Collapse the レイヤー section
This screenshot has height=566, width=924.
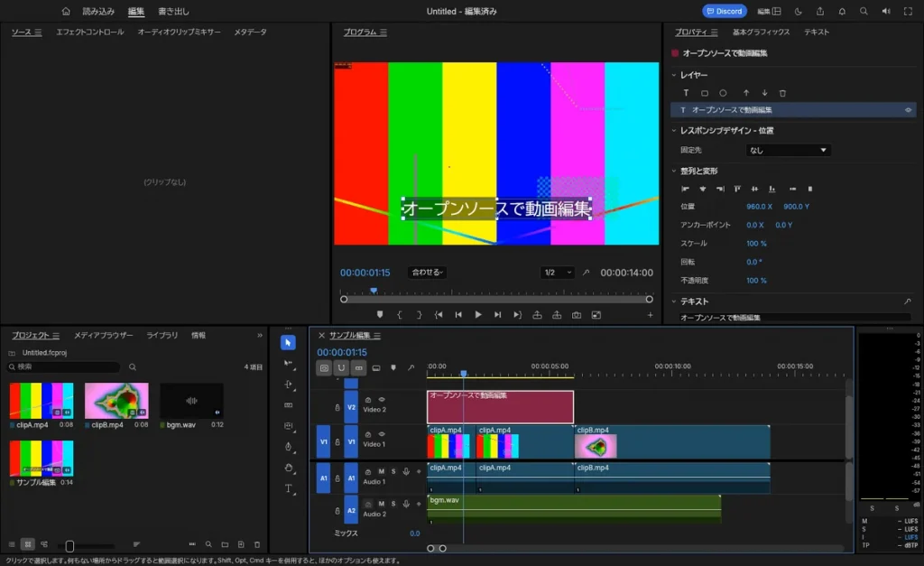pos(674,75)
